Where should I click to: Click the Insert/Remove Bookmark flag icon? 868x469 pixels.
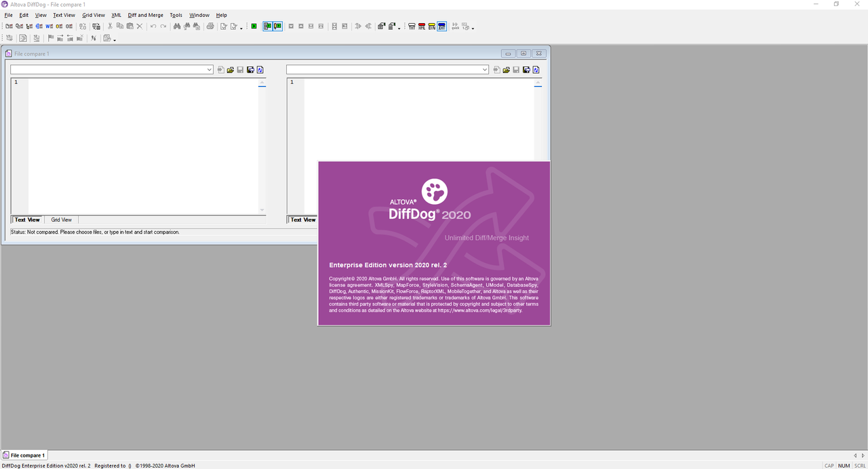pos(51,39)
